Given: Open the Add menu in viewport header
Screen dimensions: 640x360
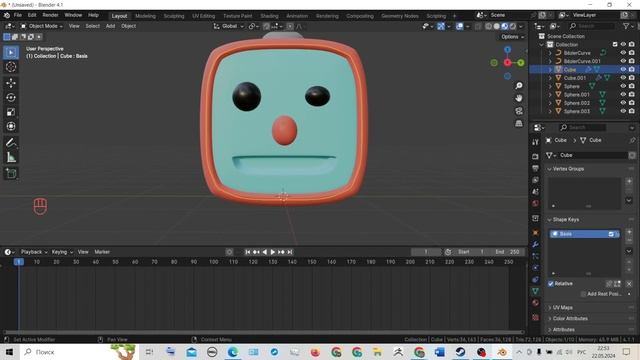Looking at the screenshot, I should tap(111, 26).
